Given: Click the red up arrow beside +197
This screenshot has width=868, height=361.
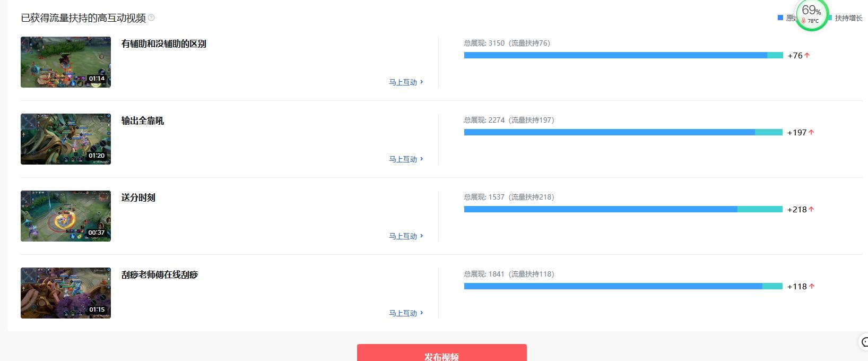Looking at the screenshot, I should (811, 132).
